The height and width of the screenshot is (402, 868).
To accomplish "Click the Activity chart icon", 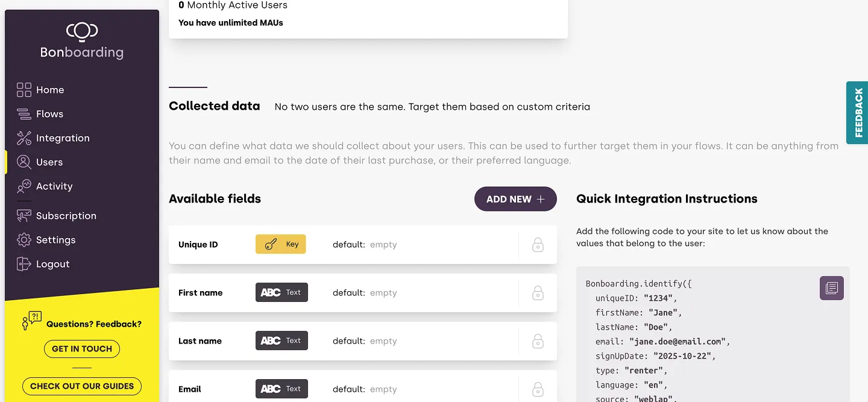I will click(24, 186).
